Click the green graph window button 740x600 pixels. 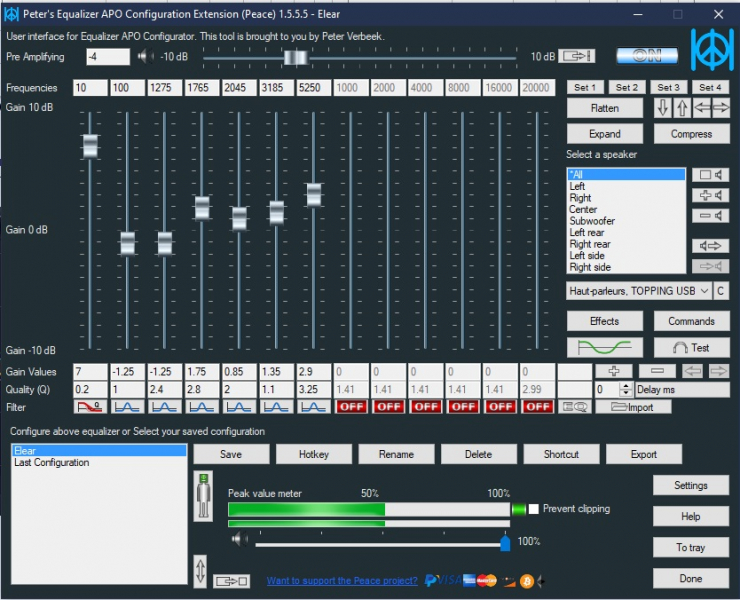click(x=605, y=348)
